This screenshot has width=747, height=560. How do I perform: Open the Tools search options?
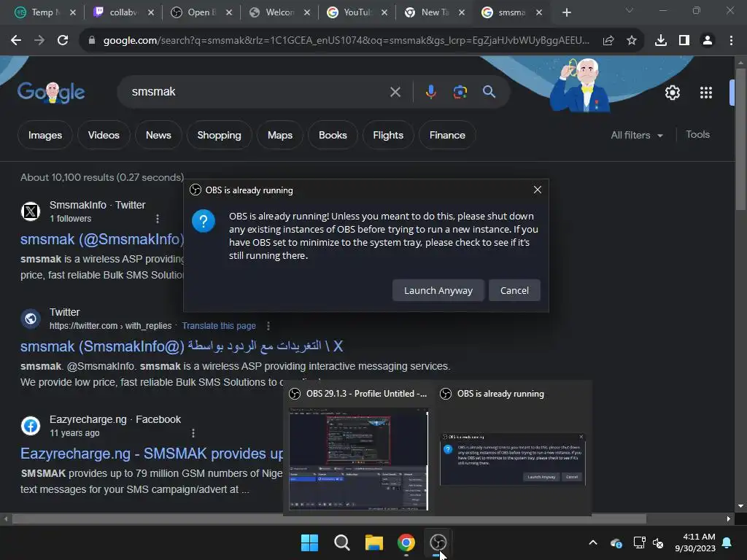(697, 135)
